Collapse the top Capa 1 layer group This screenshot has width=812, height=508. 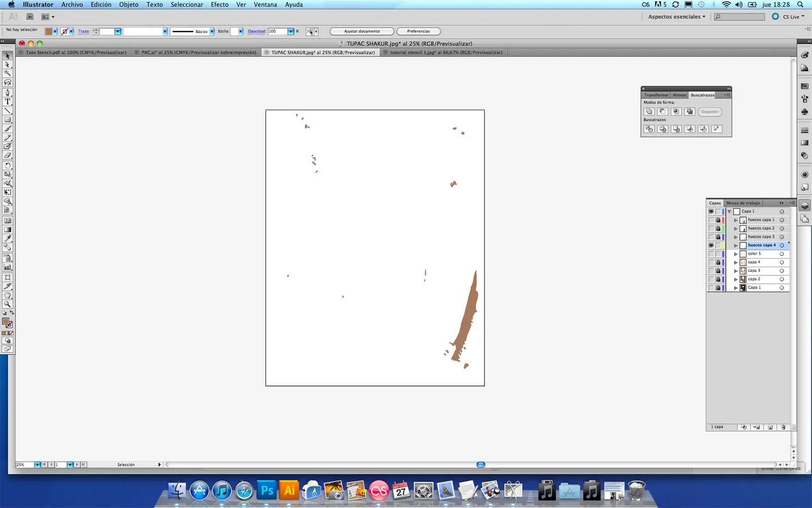[x=729, y=211]
